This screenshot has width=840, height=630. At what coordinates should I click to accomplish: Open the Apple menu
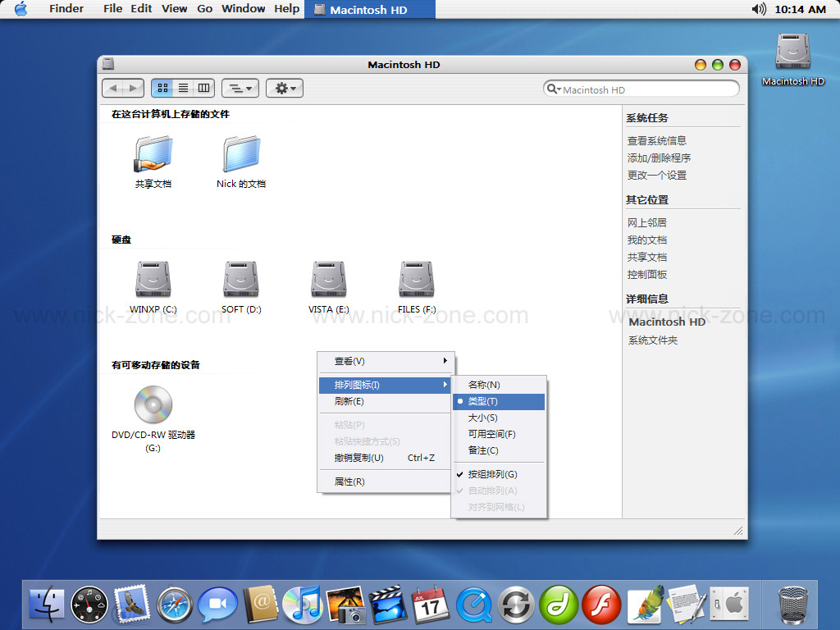pos(21,9)
